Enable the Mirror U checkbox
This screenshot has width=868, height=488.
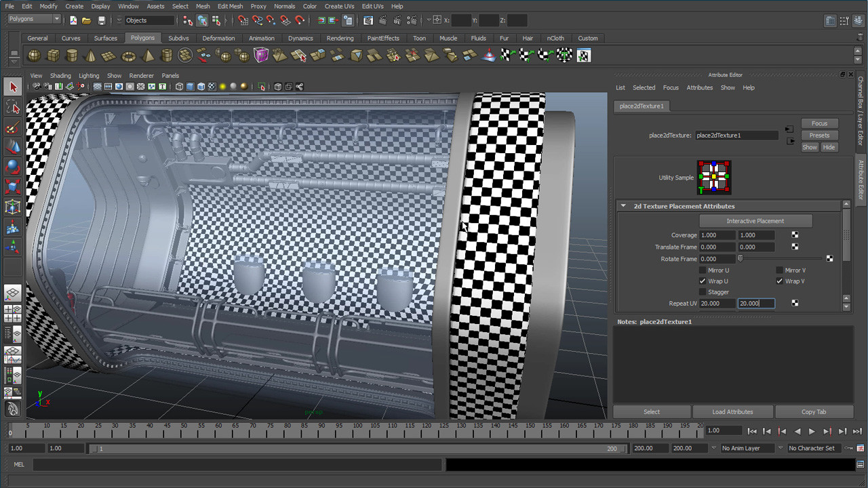pyautogui.click(x=703, y=270)
